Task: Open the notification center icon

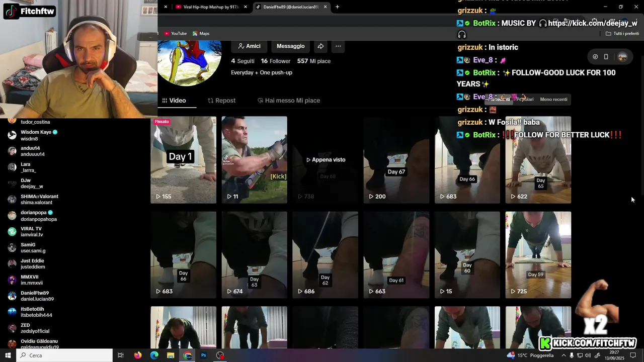Action: point(633,355)
